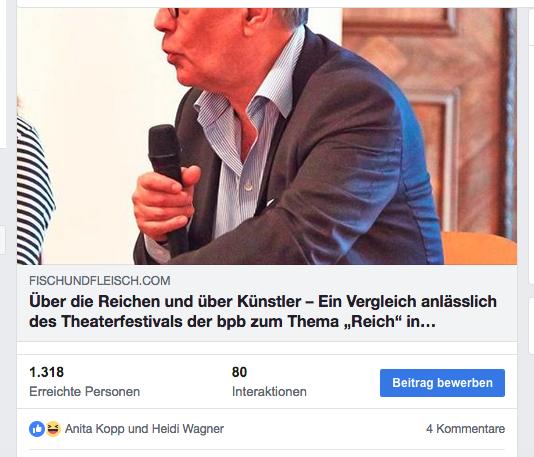
Task: Click the number 80 interactions count
Action: pyautogui.click(x=239, y=372)
